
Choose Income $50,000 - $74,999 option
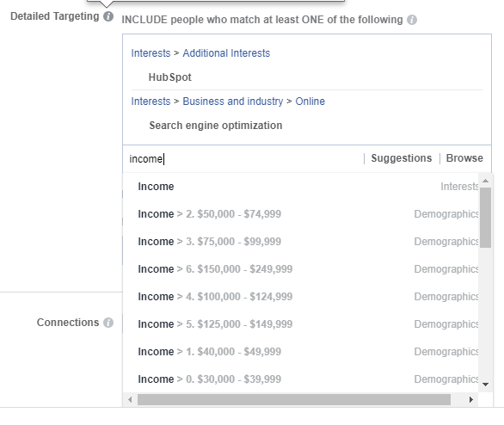coord(301,214)
